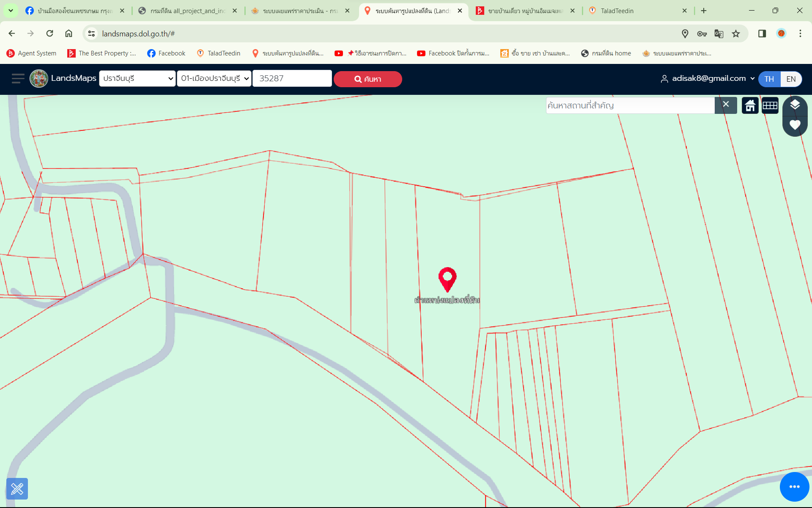The width and height of the screenshot is (812, 508).
Task: Click the land office home icon
Action: tap(750, 105)
